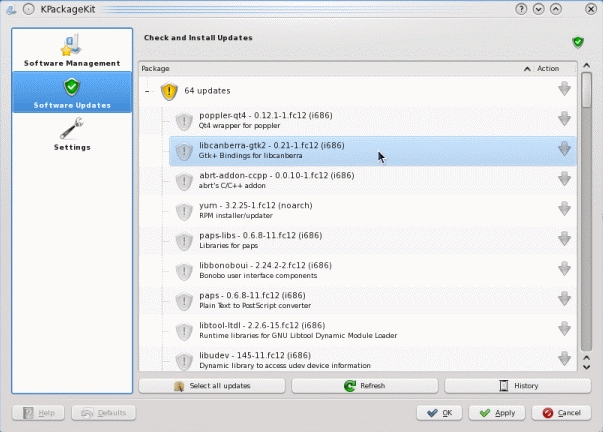Click the yellow shield beside 64 updates
Screen dimensions: 603x432
point(169,91)
